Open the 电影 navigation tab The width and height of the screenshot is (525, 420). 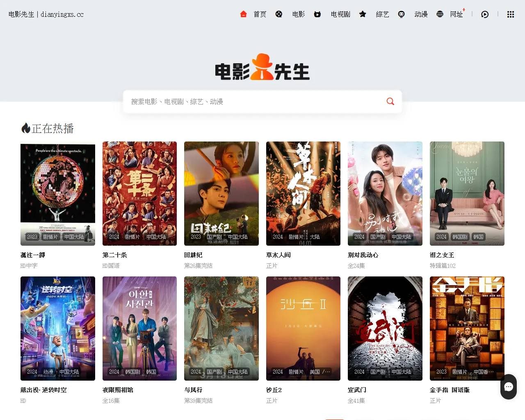click(299, 14)
